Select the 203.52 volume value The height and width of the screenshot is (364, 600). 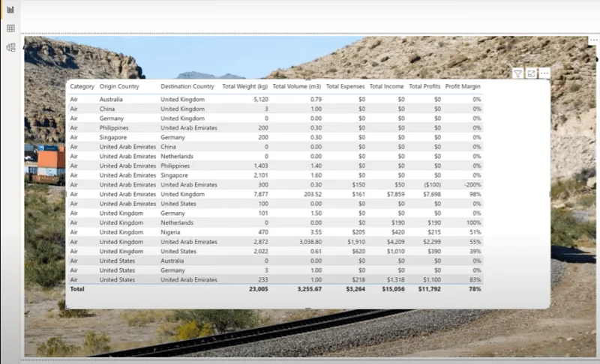point(313,195)
